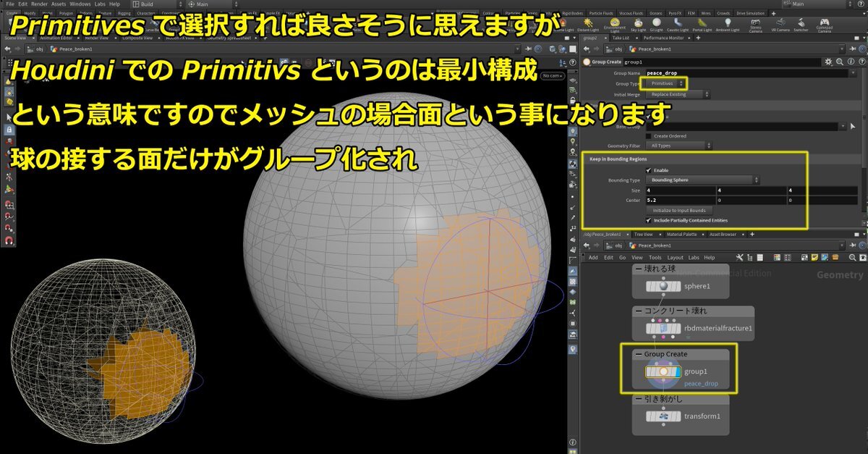Switch to the Performance Monitor tab
The width and height of the screenshot is (868, 454).
pos(663,36)
